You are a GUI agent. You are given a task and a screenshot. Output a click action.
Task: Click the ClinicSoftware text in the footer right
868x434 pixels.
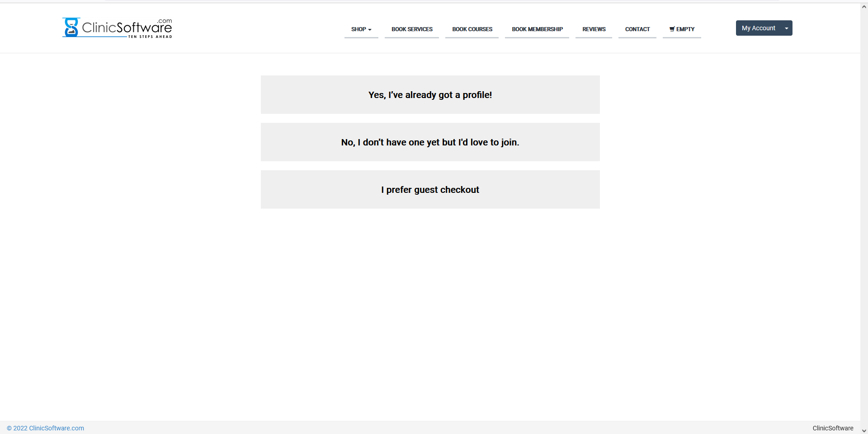point(833,428)
